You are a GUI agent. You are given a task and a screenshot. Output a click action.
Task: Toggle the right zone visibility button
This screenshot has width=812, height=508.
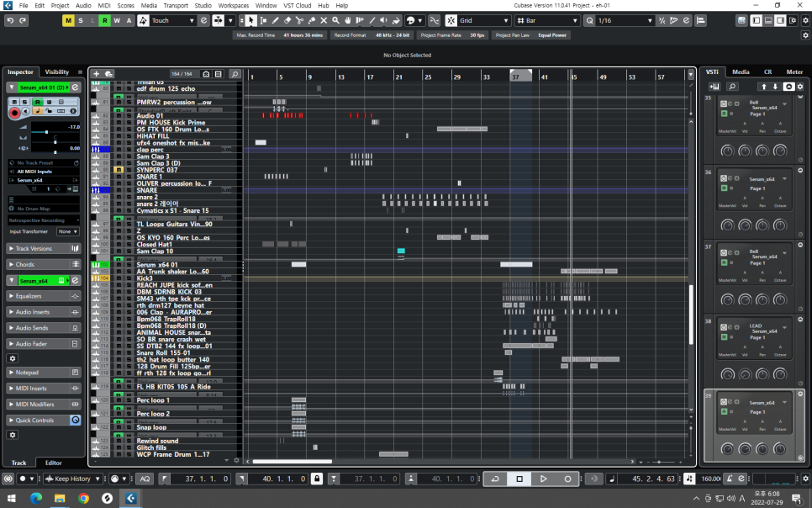(780, 21)
